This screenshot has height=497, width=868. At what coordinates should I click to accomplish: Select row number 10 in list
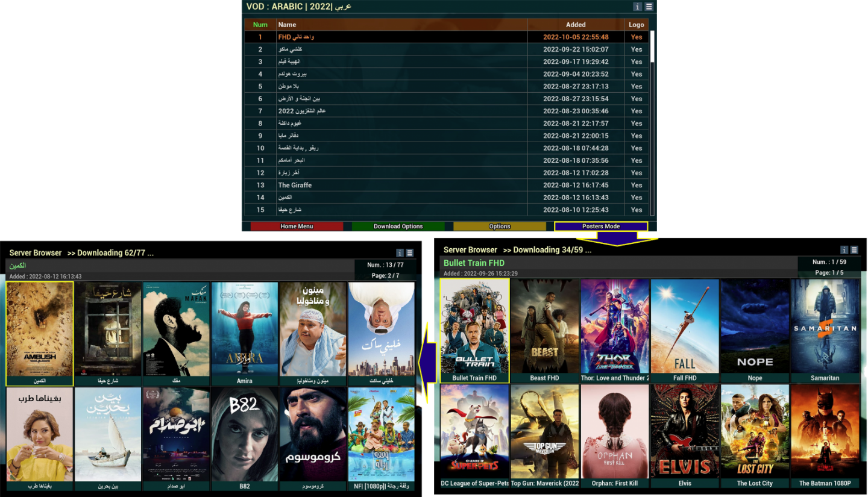447,148
